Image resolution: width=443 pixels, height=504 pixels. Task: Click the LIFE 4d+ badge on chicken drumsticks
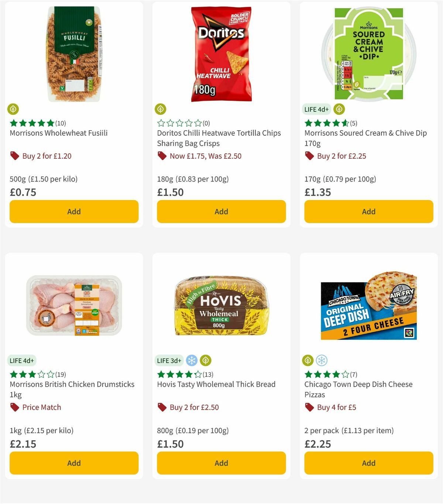(22, 360)
